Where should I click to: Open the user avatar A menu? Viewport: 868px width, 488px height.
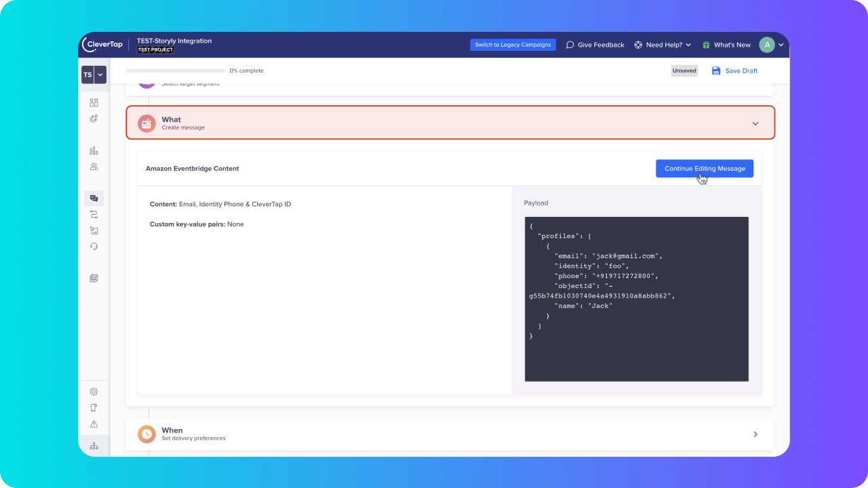(x=767, y=45)
